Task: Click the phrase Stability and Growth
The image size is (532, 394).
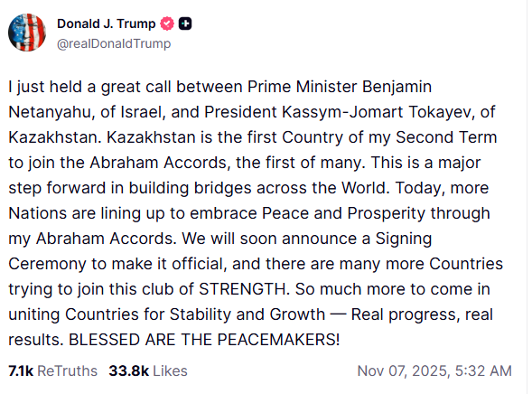Action: (247, 314)
